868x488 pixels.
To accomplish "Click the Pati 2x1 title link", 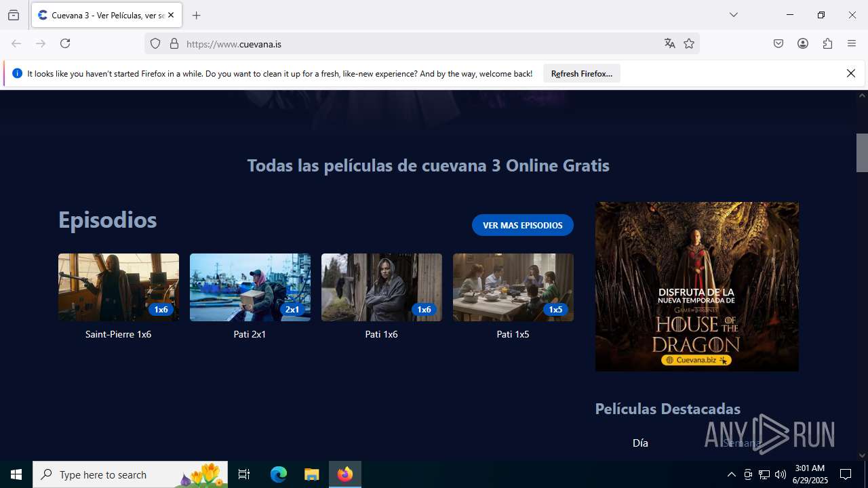I will (x=250, y=334).
